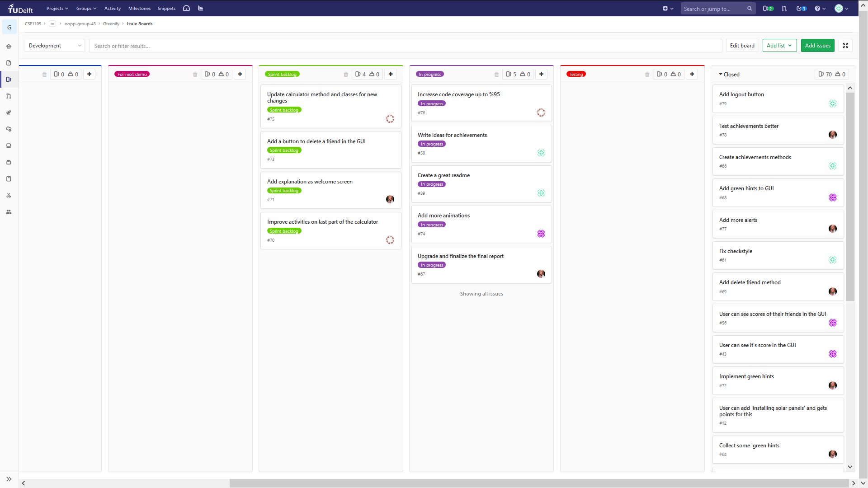Click the CI/CD rocket sidebar icon
868x488 pixels.
point(9,113)
